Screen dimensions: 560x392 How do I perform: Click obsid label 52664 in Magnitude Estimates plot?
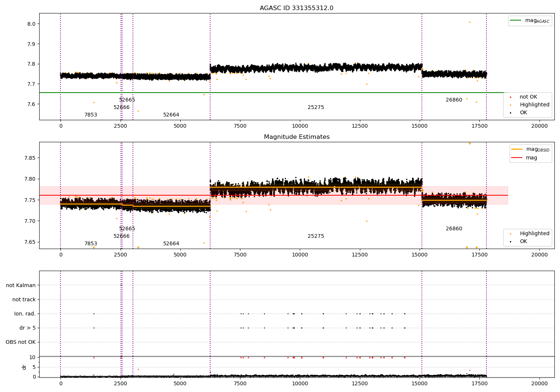point(171,244)
